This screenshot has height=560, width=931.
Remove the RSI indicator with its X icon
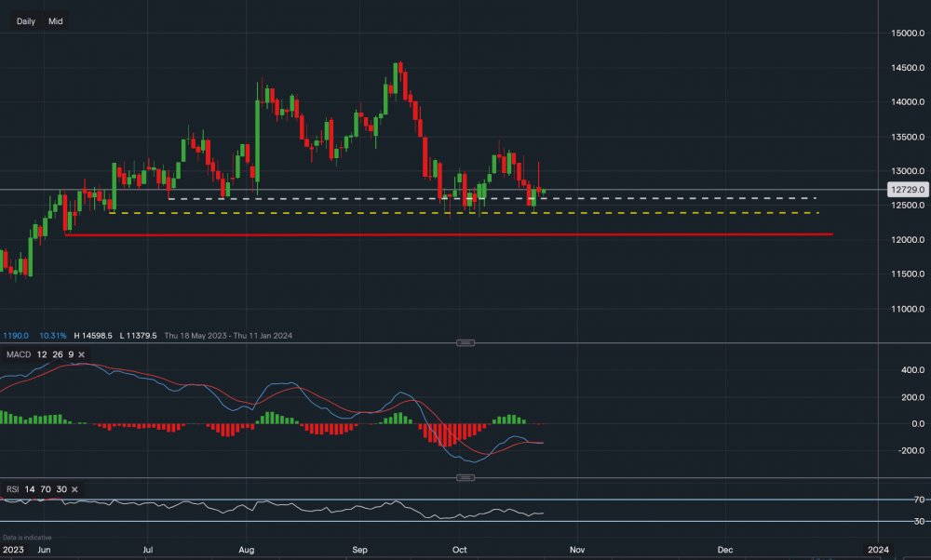tap(74, 489)
